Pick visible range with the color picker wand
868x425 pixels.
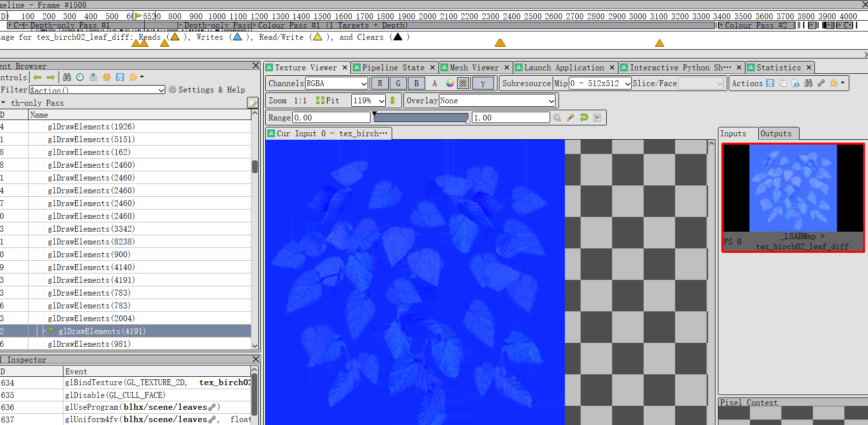570,118
